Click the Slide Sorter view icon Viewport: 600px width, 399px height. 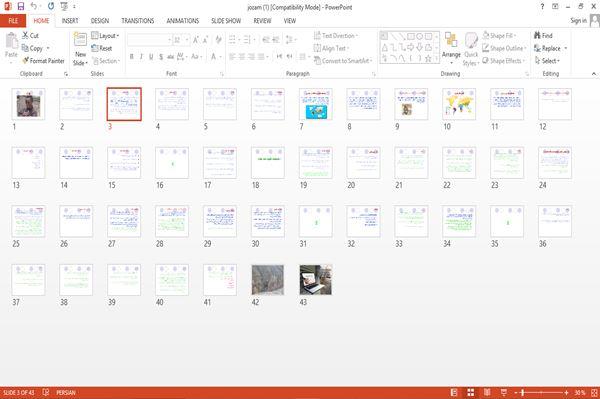click(471, 392)
